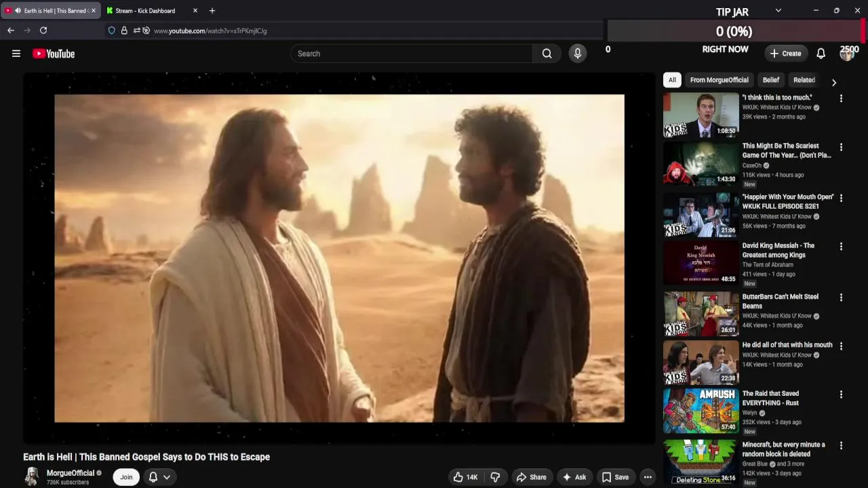Click the browser address bar URL
Image resolution: width=868 pixels, height=488 pixels.
coord(210,30)
